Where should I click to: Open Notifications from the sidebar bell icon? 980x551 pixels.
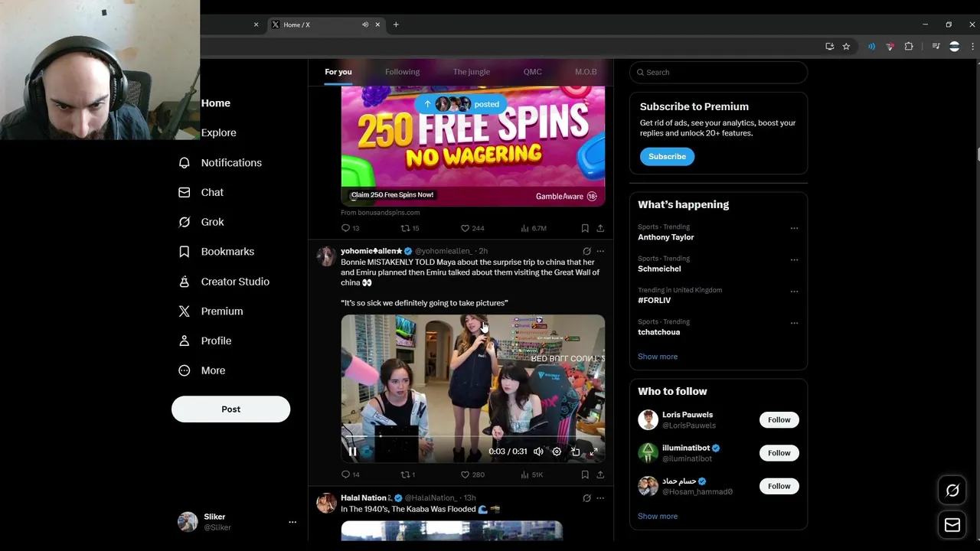pos(184,162)
